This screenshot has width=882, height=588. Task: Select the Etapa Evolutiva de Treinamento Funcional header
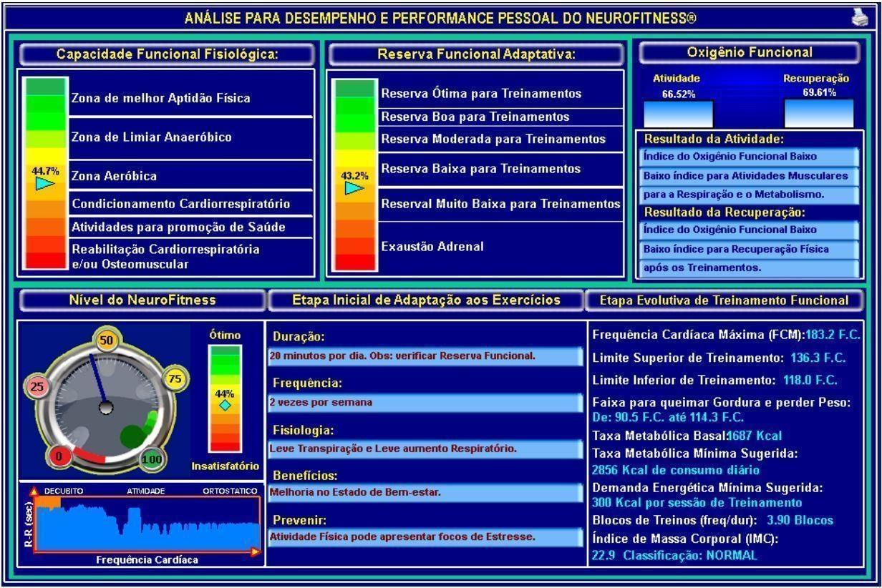click(x=726, y=300)
